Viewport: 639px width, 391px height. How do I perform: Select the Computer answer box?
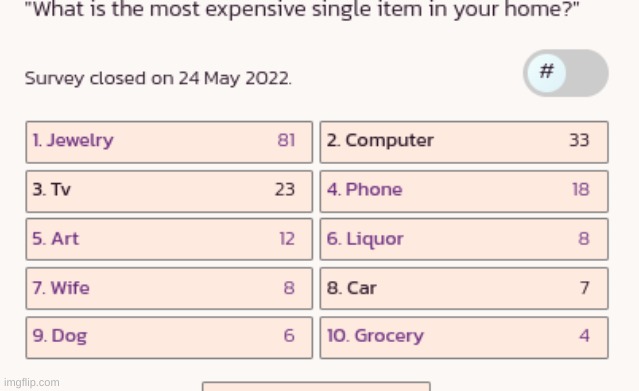pyautogui.click(x=464, y=142)
